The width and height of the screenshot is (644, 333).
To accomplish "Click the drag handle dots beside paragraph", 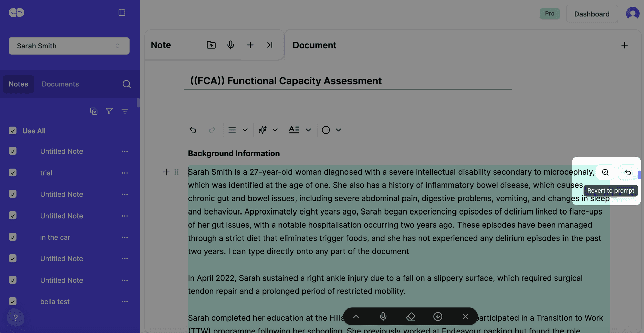I will pyautogui.click(x=177, y=172).
